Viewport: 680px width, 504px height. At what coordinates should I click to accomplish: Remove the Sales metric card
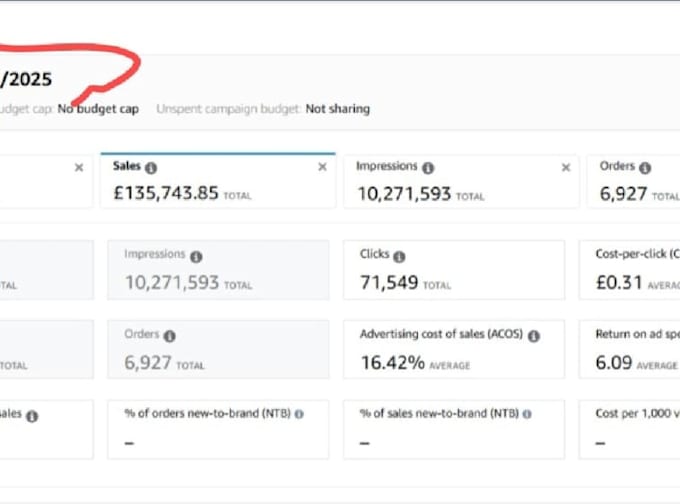(x=322, y=167)
